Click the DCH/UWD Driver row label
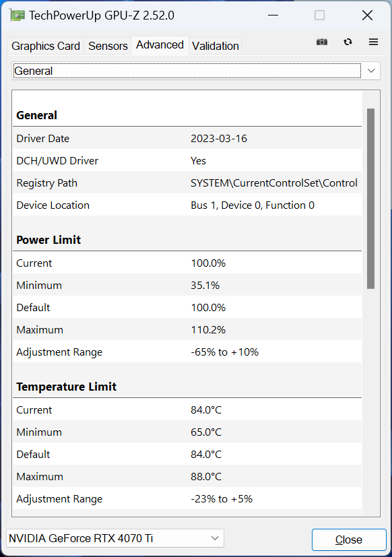The width and height of the screenshot is (392, 557). click(57, 160)
